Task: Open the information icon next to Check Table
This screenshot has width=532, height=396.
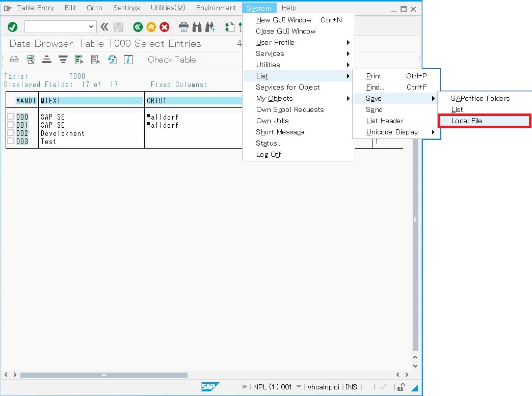Action: [128, 59]
